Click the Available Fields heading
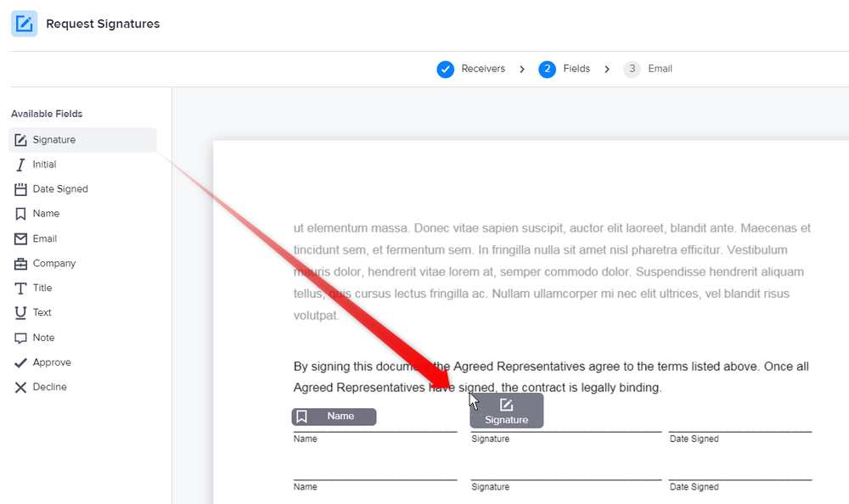 47,114
